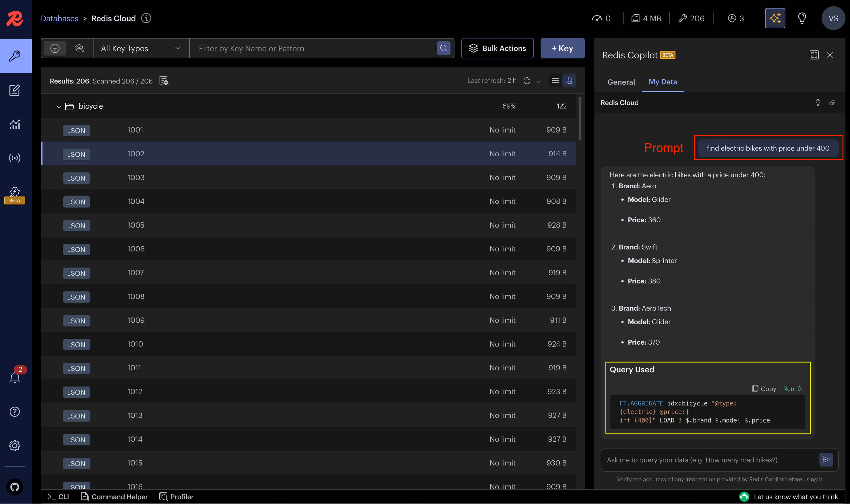Refresh the key list
The width and height of the screenshot is (850, 504).
(527, 80)
